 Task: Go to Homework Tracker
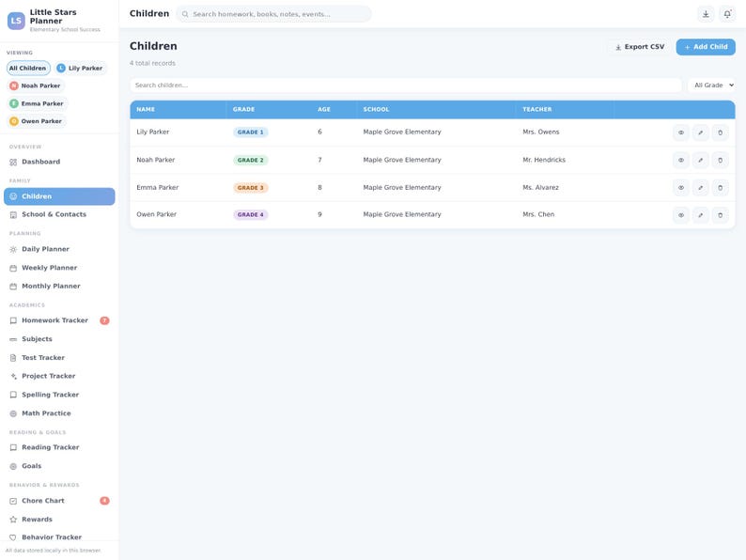pos(59,320)
